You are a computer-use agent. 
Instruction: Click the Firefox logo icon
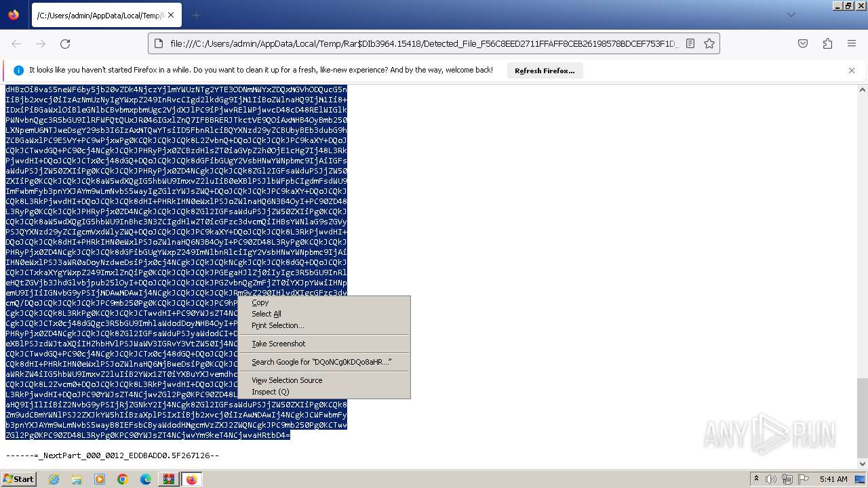click(x=14, y=14)
